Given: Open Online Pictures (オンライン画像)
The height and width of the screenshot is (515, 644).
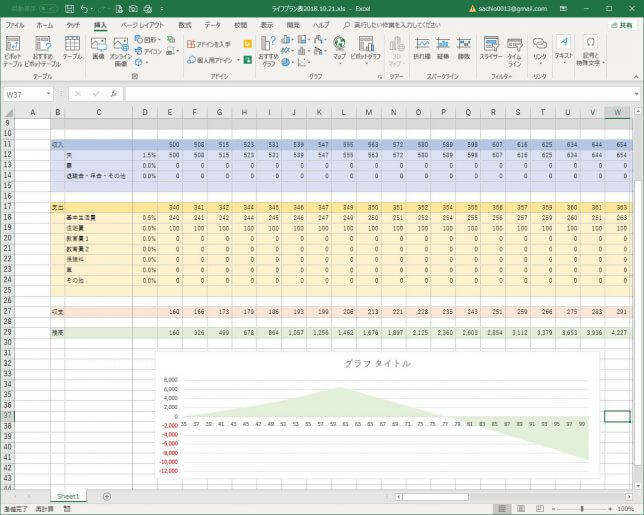Looking at the screenshot, I should (x=121, y=51).
